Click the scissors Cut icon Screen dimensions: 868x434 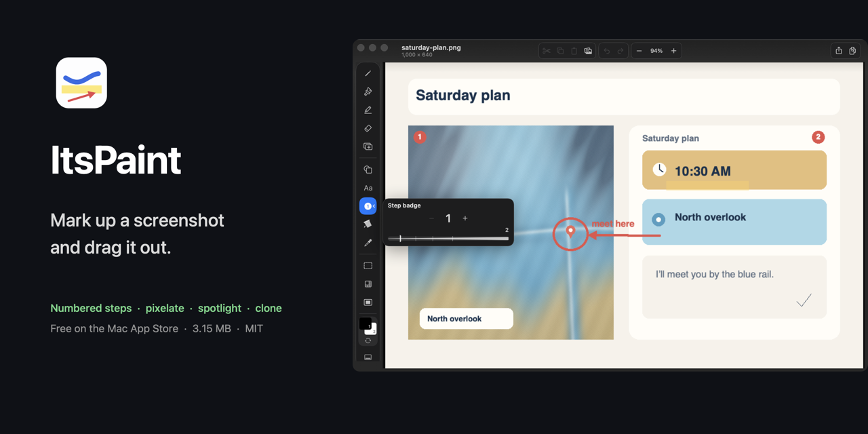[x=547, y=51]
